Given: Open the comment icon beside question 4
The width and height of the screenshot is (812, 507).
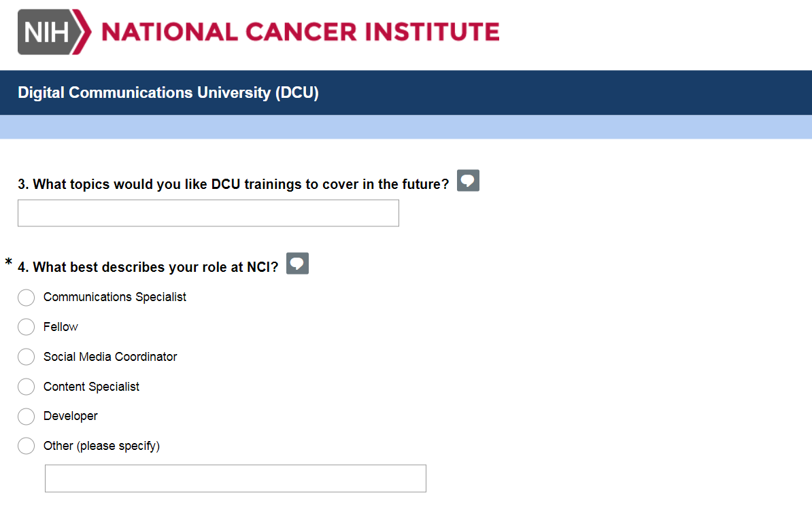Looking at the screenshot, I should pos(297,264).
